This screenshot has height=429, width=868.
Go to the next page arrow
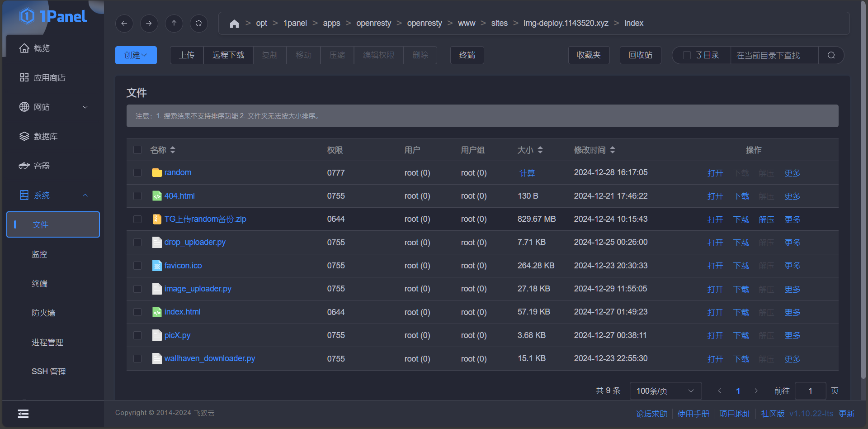coord(756,391)
